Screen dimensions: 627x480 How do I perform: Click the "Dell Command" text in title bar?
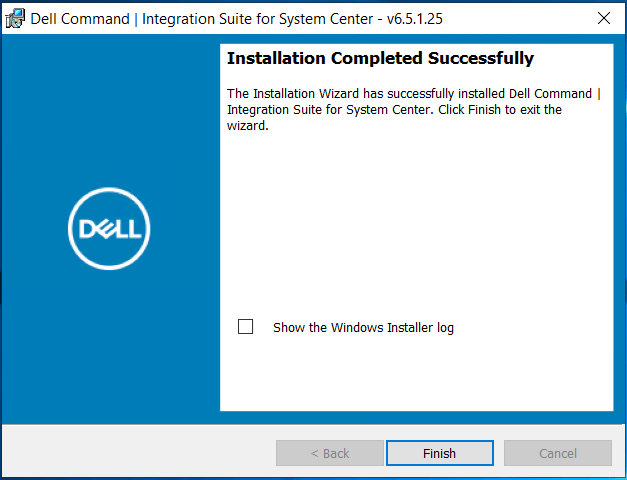click(x=81, y=18)
